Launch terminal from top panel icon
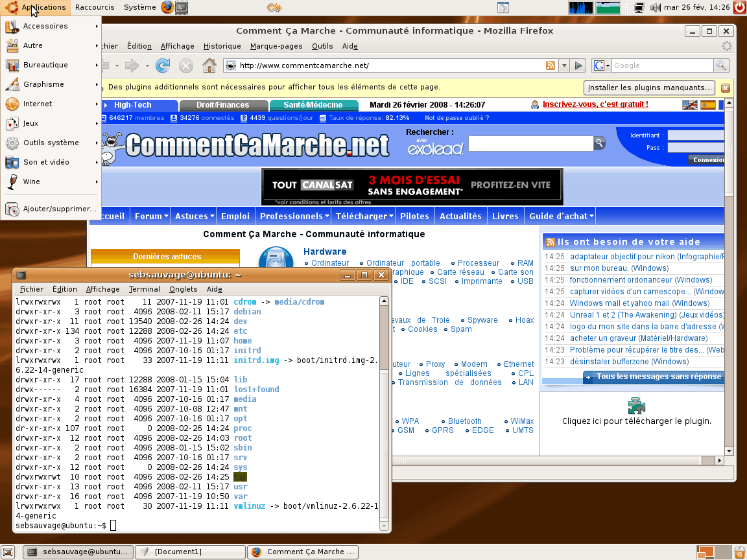 click(182, 7)
